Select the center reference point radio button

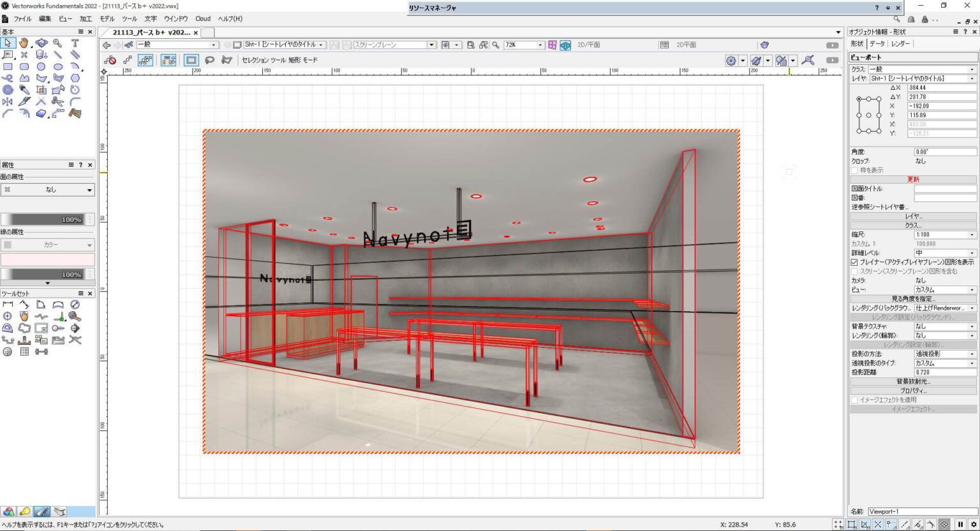click(x=868, y=115)
